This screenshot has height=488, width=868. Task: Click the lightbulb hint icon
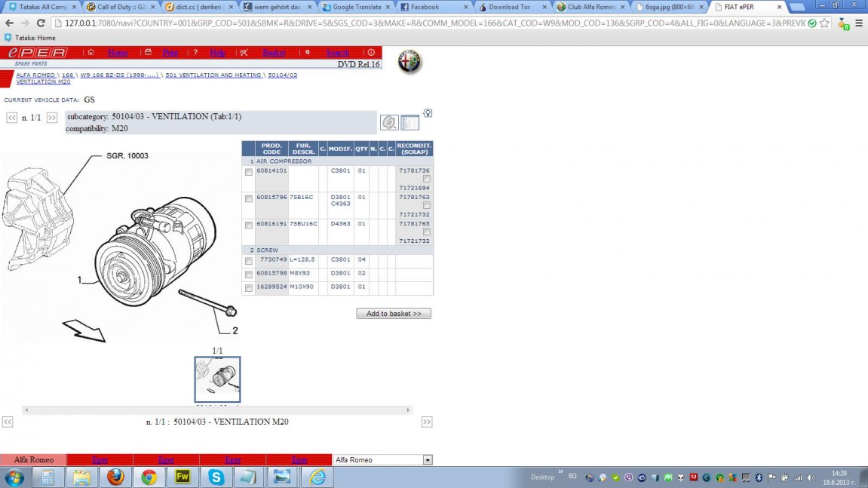(x=428, y=113)
